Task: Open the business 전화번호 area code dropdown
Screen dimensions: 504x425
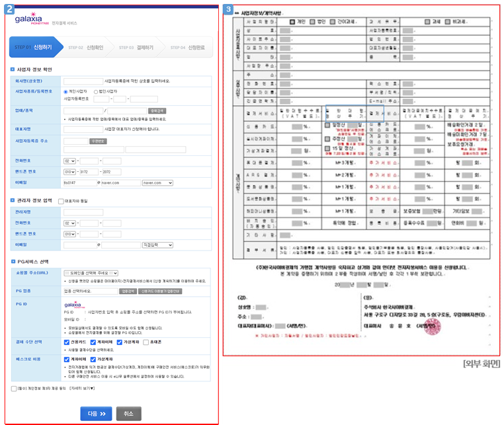Action: tap(69, 161)
